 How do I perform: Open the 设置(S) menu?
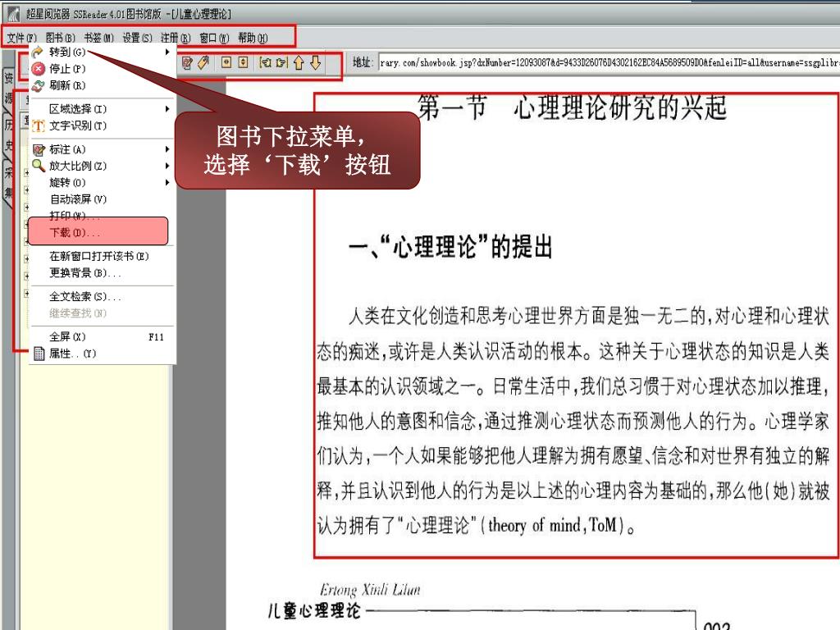pos(137,38)
